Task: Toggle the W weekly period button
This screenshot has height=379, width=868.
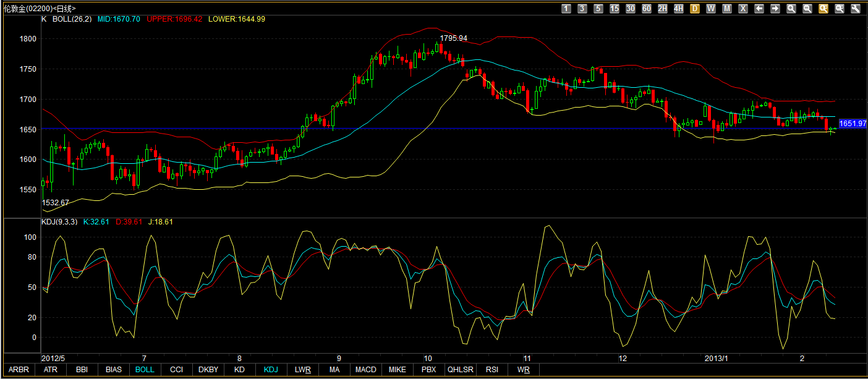Action: (711, 9)
